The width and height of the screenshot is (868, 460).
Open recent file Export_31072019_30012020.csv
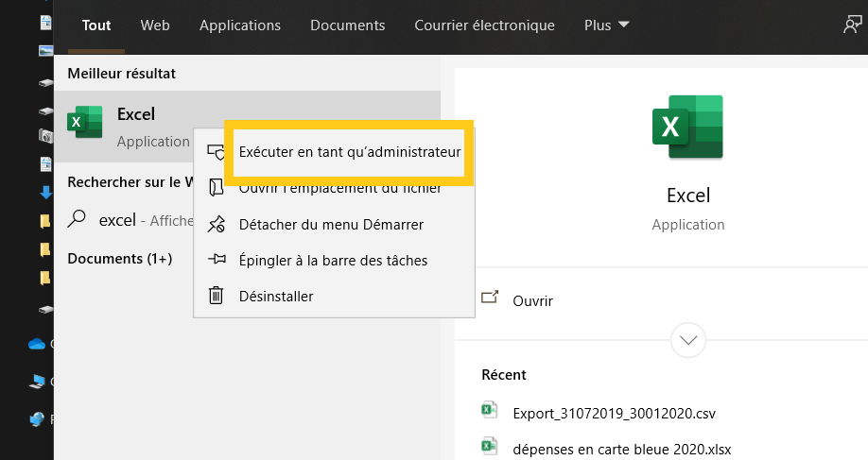click(614, 414)
